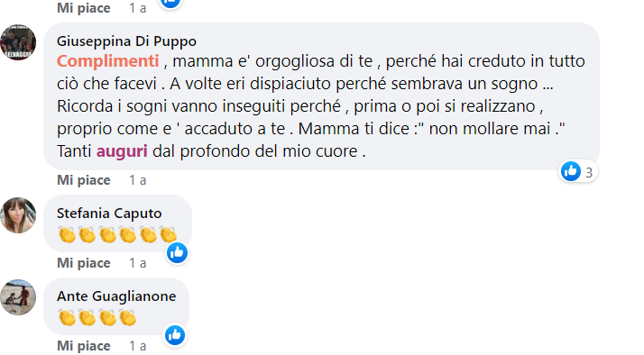Open Giuseppina Di Puppo's profile picture

coord(18,42)
